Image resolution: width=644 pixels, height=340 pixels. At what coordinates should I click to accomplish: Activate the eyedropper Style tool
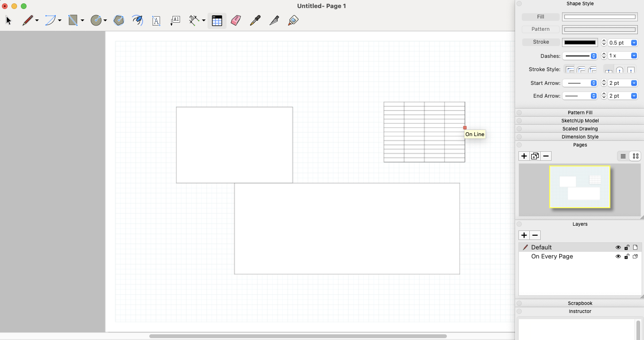[x=255, y=20]
